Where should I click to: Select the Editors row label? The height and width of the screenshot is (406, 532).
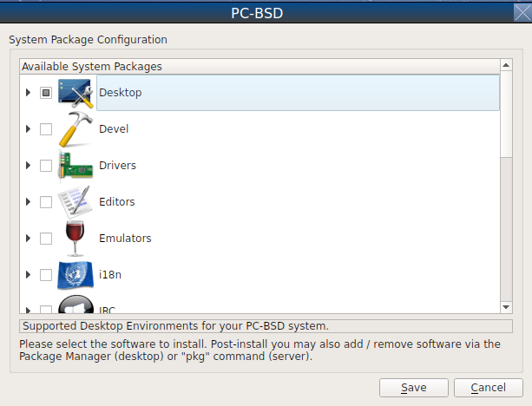[116, 202]
